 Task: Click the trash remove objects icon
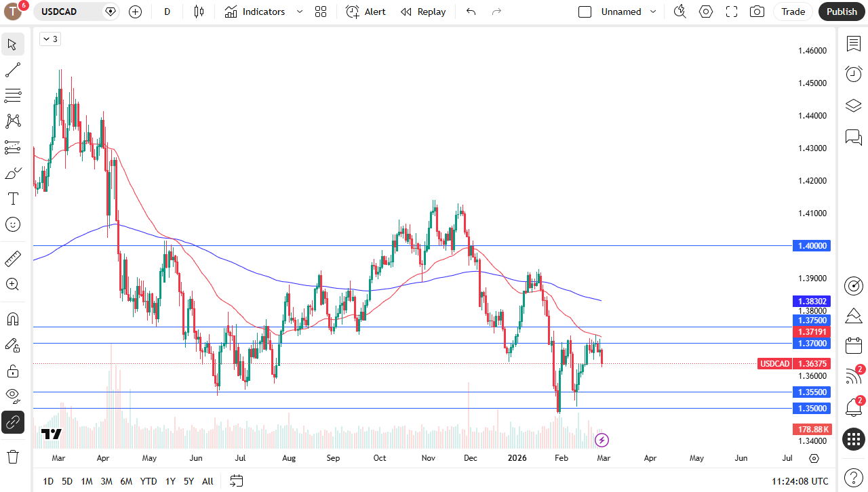click(x=12, y=456)
